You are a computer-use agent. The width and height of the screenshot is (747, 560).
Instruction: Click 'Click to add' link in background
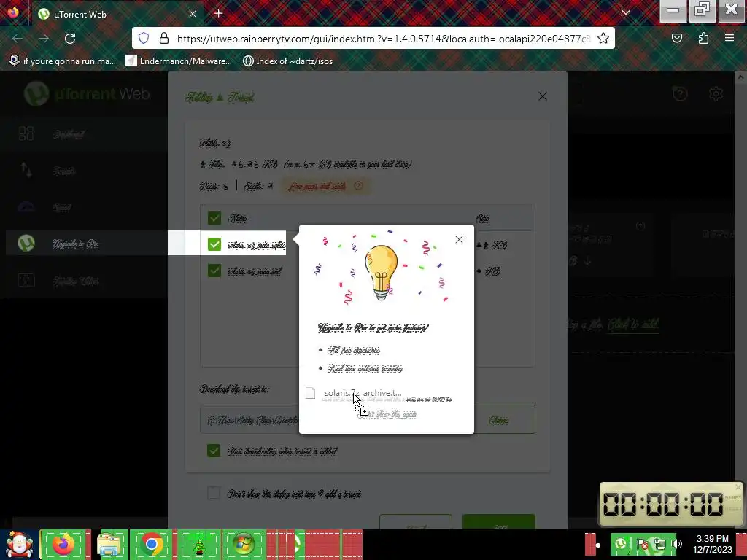pos(632,324)
